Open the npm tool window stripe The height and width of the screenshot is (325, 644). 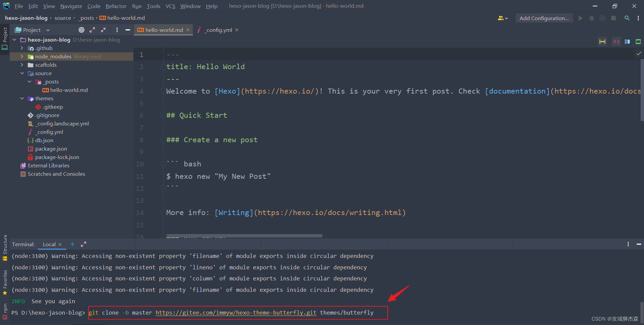click(5, 311)
